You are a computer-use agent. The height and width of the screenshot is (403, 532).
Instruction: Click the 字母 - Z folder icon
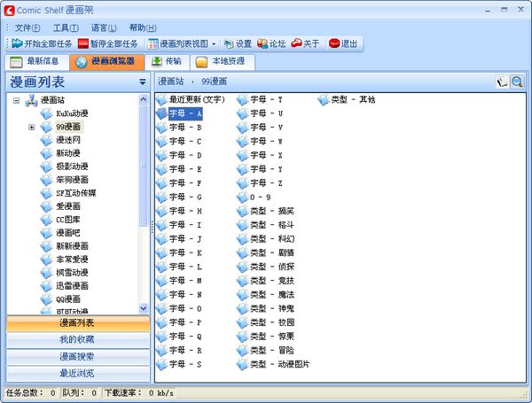click(x=243, y=183)
